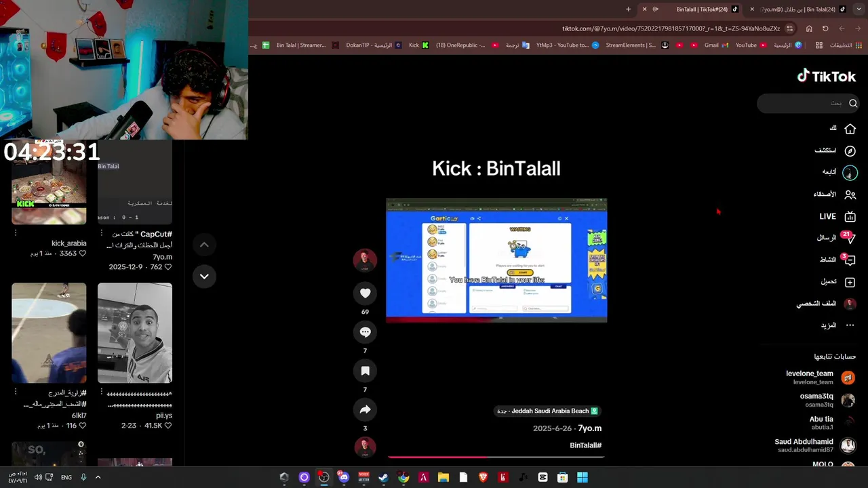Click the Garticphone video player
868x488 pixels.
(x=496, y=260)
